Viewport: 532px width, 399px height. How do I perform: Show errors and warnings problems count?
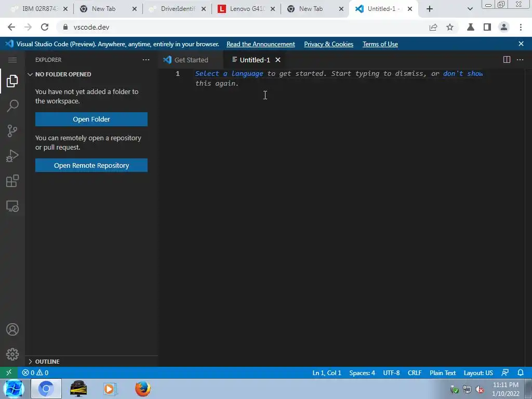coord(35,373)
